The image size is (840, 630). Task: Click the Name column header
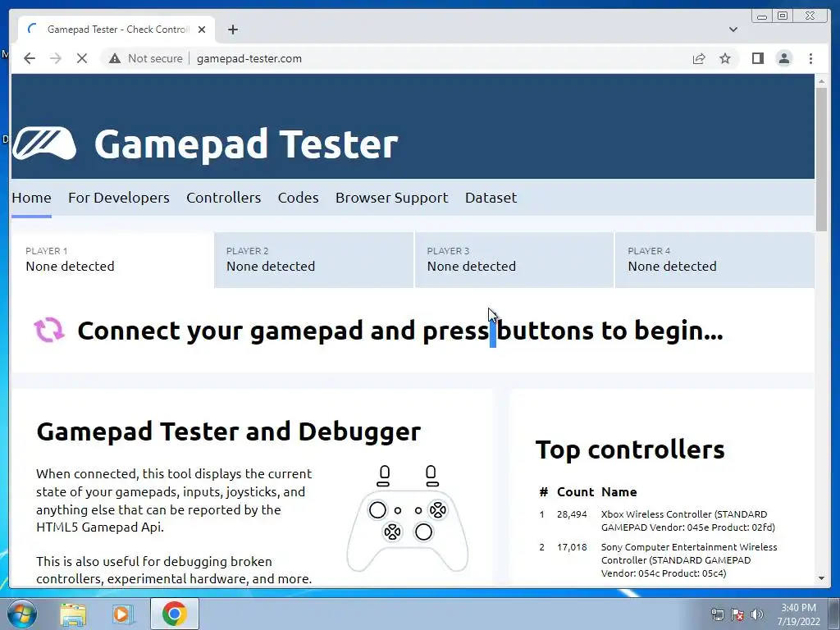(x=619, y=492)
